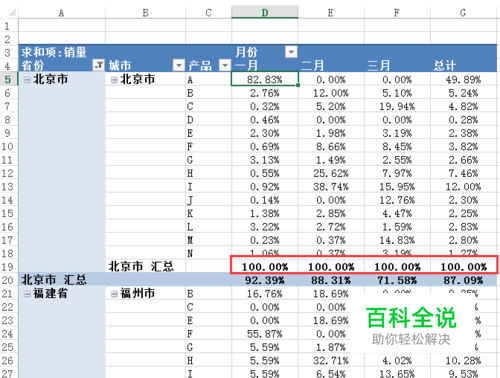
Task: Select the row 20 header
Action: [8, 280]
